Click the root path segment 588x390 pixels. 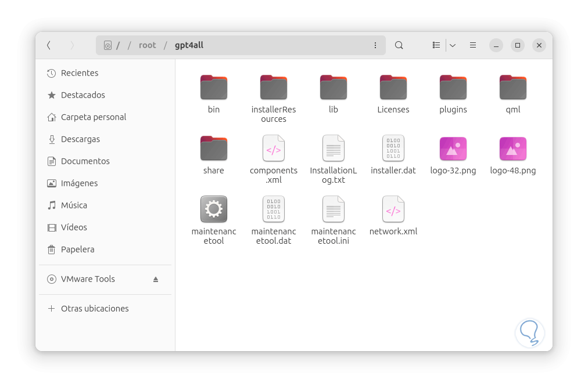[148, 45]
